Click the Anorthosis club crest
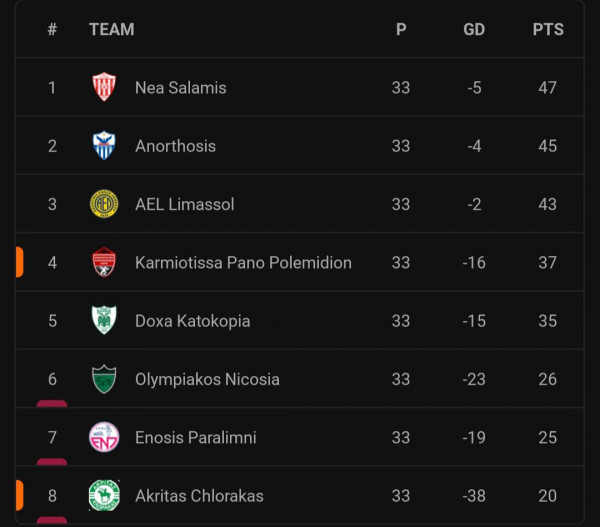 [104, 145]
